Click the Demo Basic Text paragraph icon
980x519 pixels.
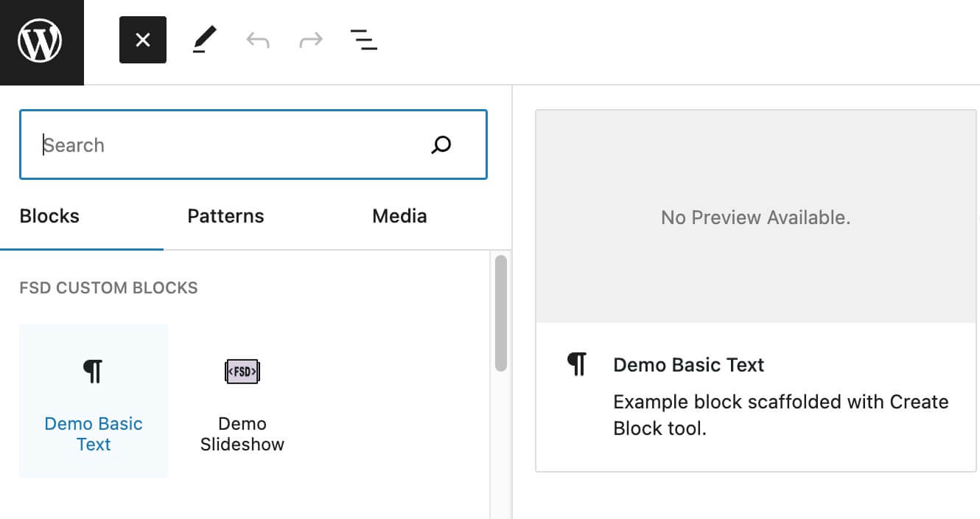[93, 371]
